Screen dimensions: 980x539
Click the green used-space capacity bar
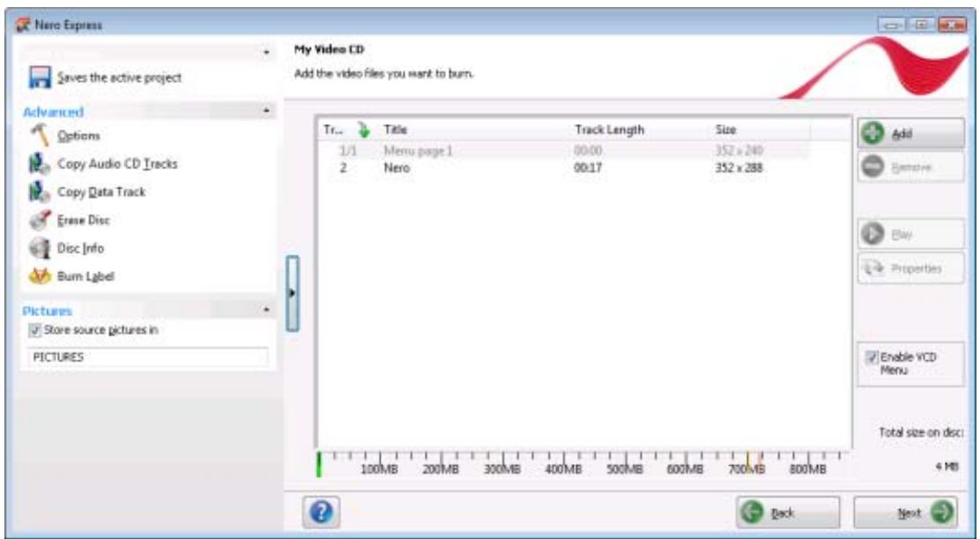(319, 465)
